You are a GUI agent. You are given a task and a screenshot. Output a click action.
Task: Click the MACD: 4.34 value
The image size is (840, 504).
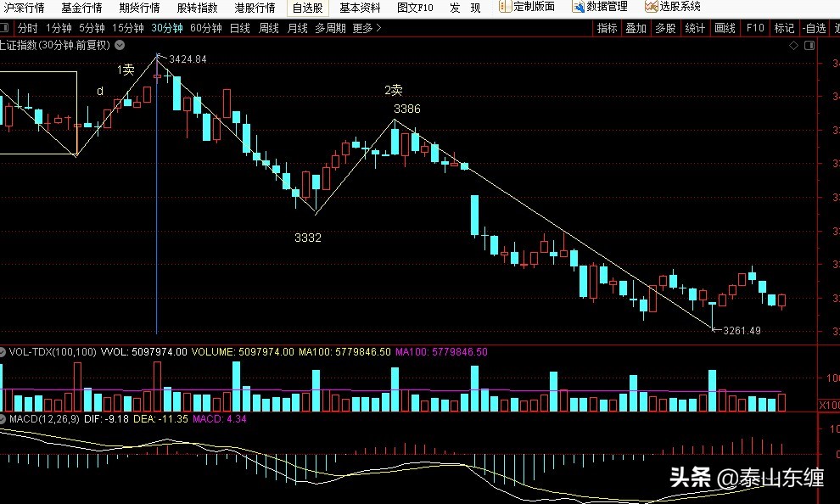point(220,419)
